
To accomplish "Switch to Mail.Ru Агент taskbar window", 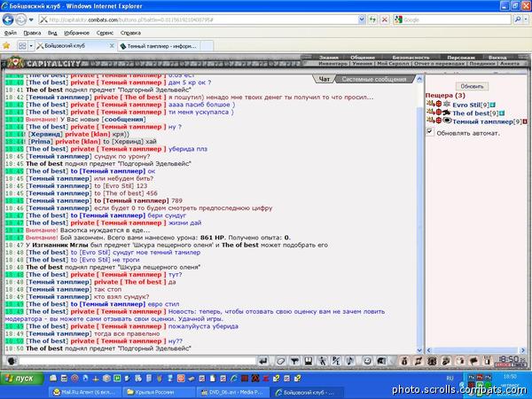I will 83,393.
